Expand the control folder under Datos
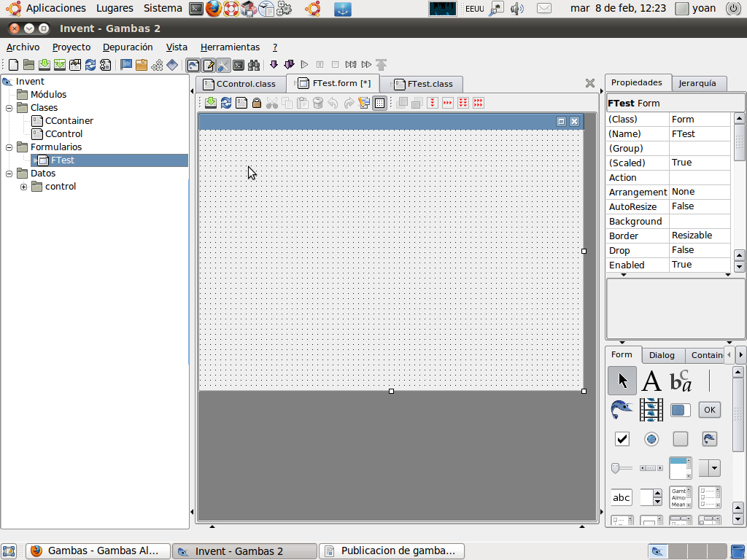Screen dimensions: 747x560 23,187
